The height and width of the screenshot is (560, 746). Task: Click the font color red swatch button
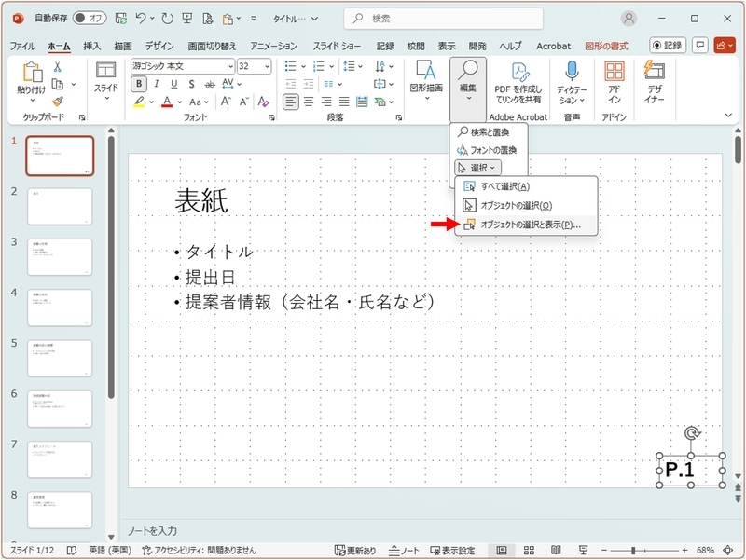[167, 102]
